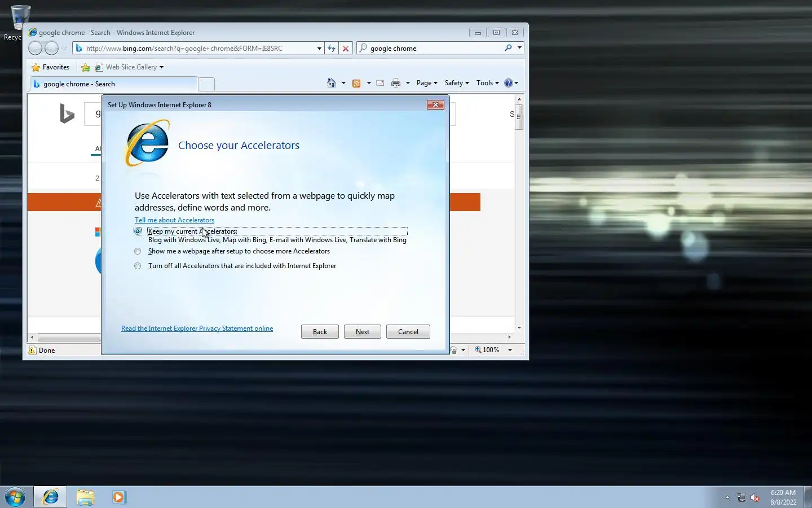Expand the Feeds dropdown arrow
The image size is (812, 508).
(369, 83)
